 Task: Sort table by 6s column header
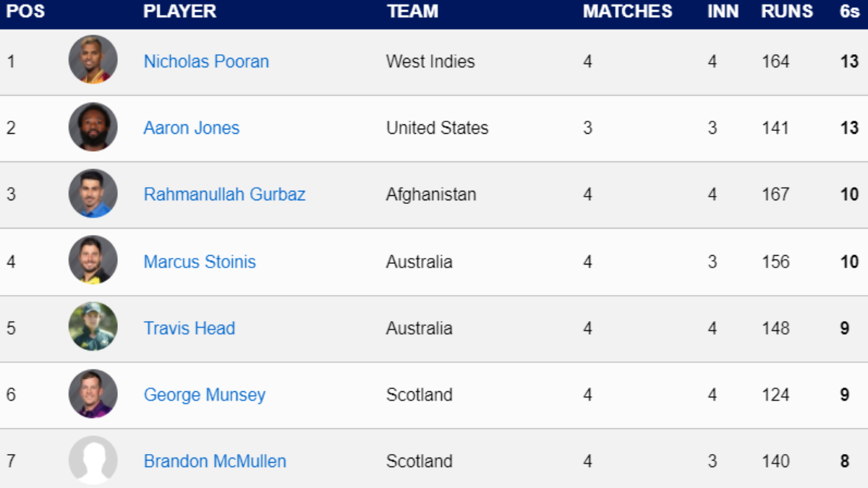point(849,12)
